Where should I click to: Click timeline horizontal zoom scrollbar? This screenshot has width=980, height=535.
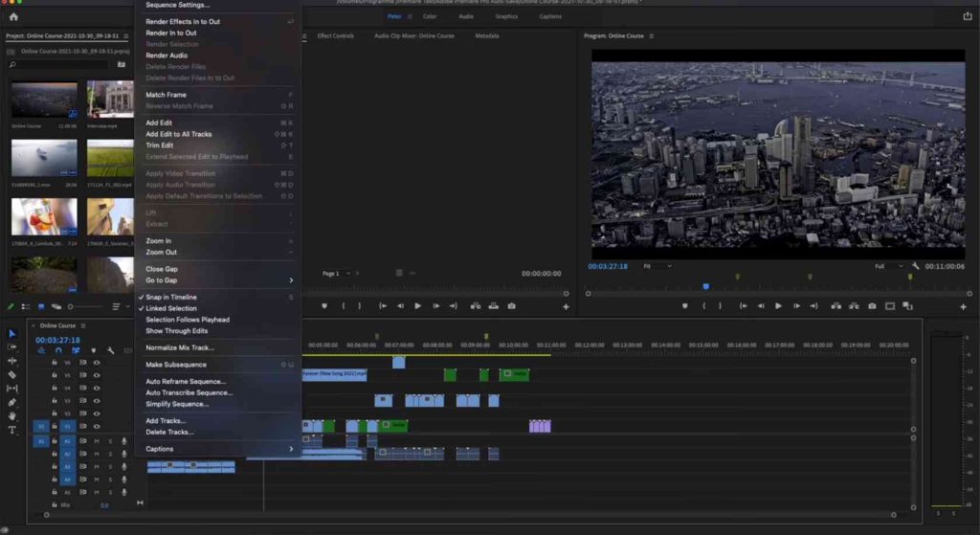[x=469, y=515]
